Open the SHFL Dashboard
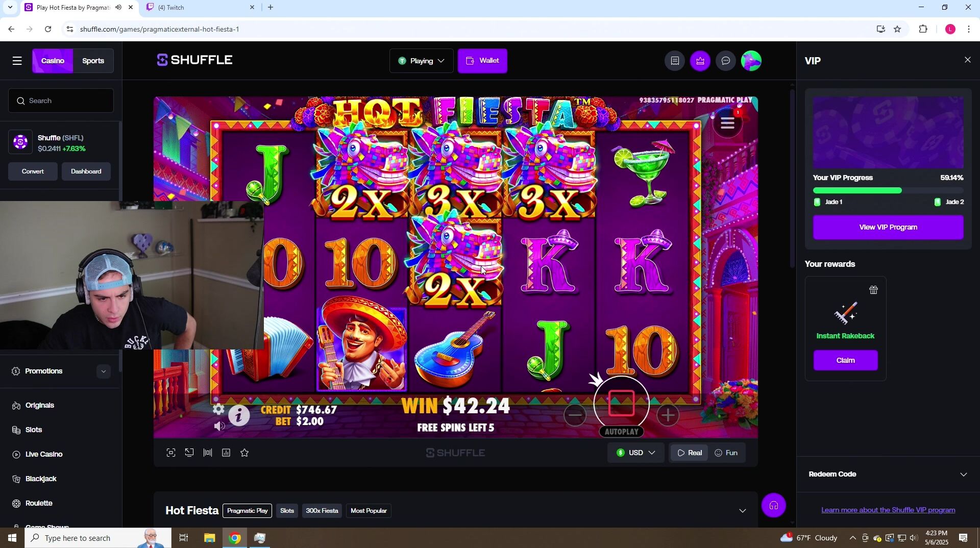 pos(86,171)
